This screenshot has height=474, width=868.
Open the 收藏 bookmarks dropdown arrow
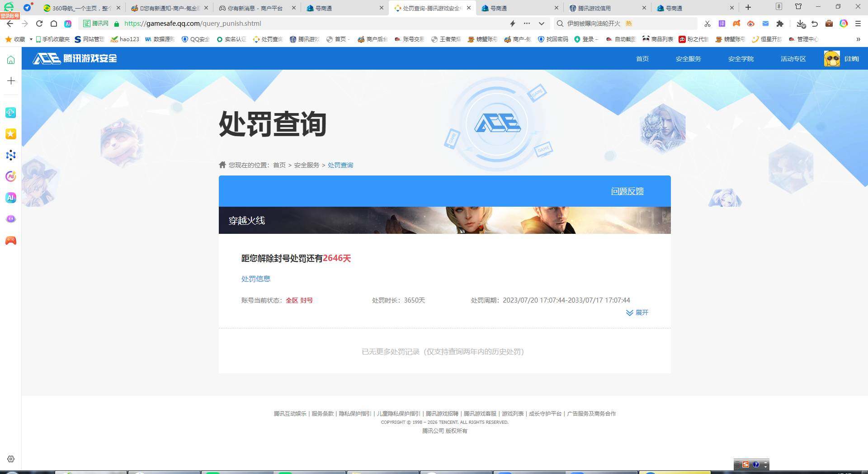tap(30, 39)
